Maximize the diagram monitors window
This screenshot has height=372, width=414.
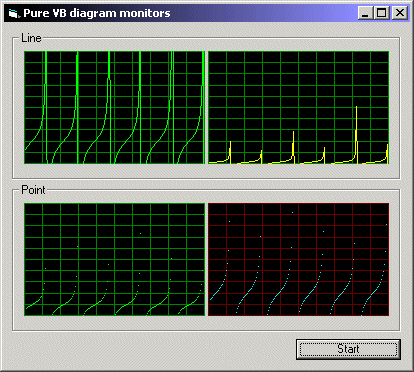tap(381, 13)
